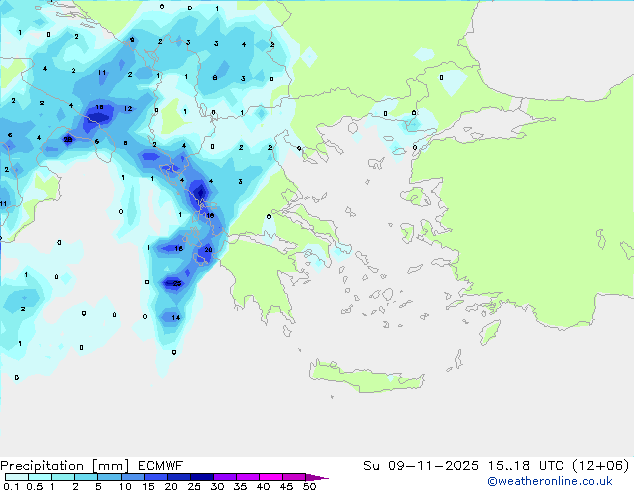Click the "40" legend tick label
634x490 pixels.
coord(263,486)
